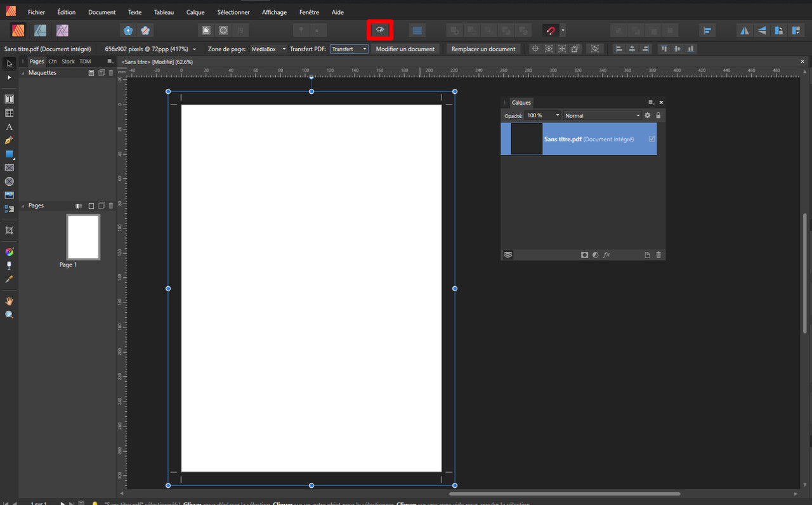Select the Place Image tool
The image size is (812, 505).
(9, 195)
